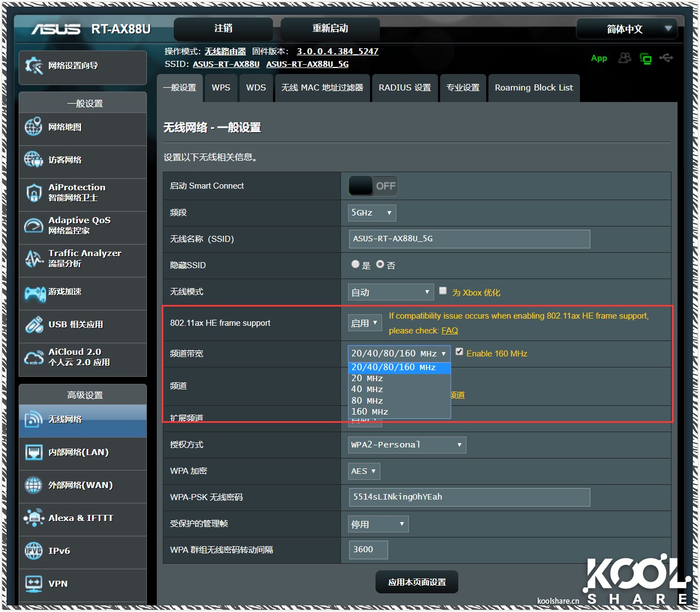
Task: Click the AiProtection shield icon
Action: tap(33, 192)
